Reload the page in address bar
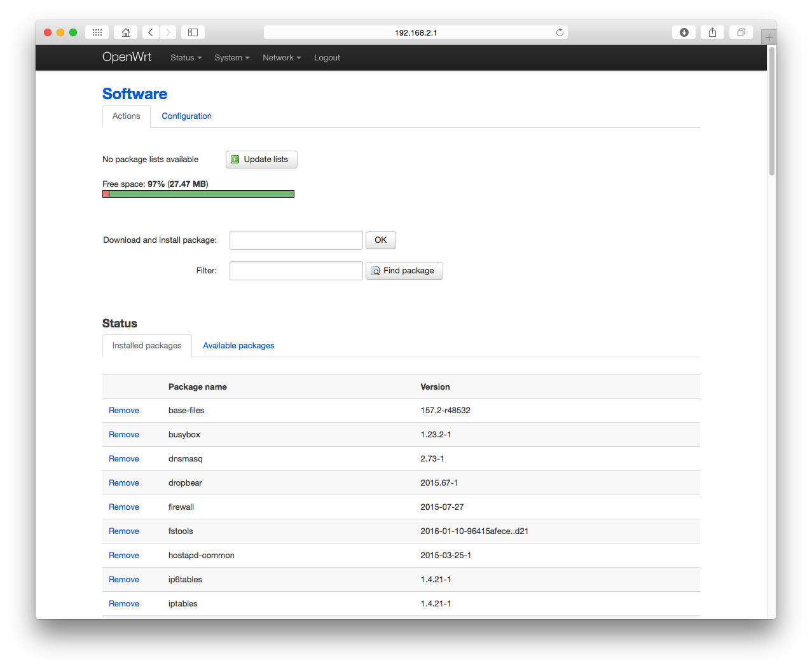The width and height of the screenshot is (812, 670). click(x=560, y=32)
